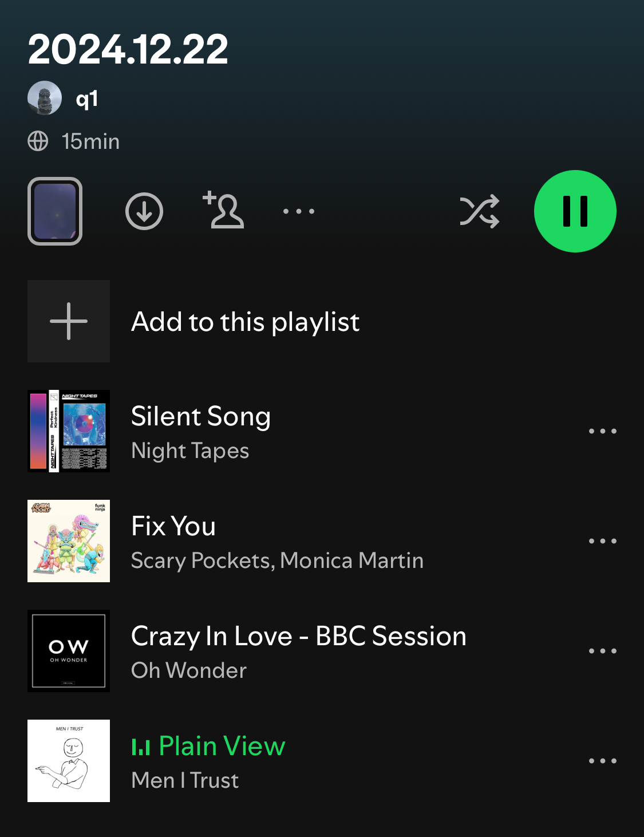Image resolution: width=644 pixels, height=837 pixels.
Task: Tap the playlist cover preview icon
Action: click(x=55, y=211)
